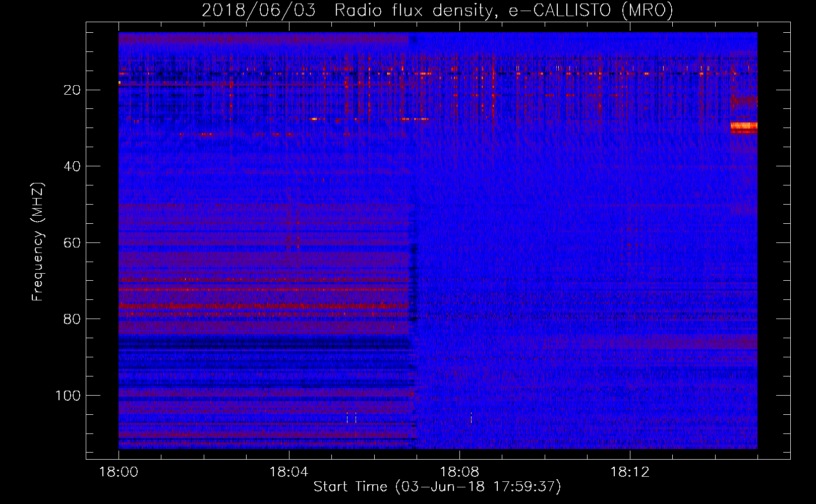This screenshot has height=504, width=816.
Task: Click the plot title '2018/06/03 Radio flux density, e-CALLISTO (MRO)'
Action: [x=437, y=10]
